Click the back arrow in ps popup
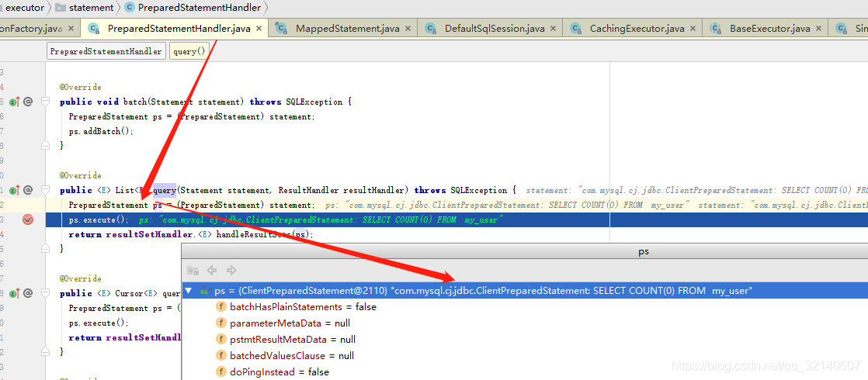 211,271
